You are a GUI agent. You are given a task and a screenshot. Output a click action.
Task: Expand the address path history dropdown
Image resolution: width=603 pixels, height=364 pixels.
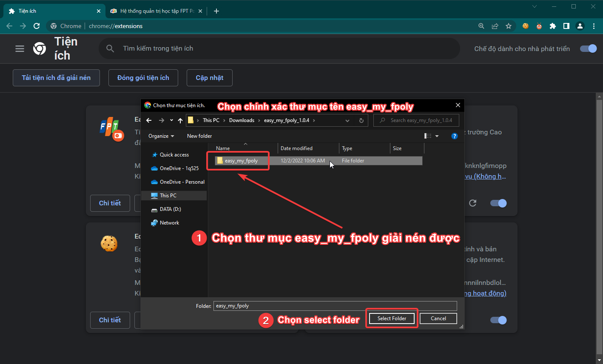pos(347,120)
